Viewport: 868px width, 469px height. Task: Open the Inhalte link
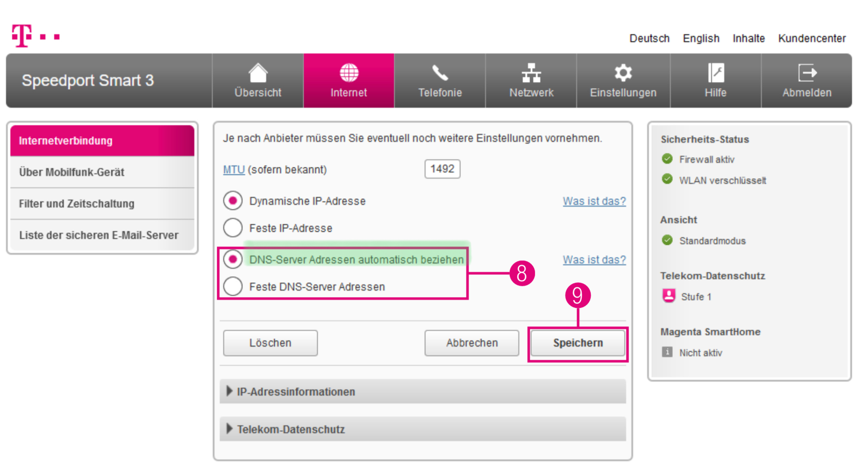point(748,38)
